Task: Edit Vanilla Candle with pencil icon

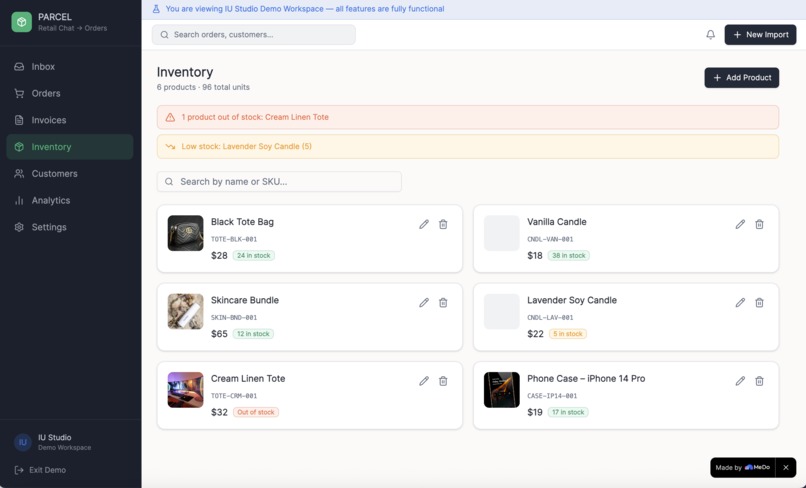Action: [x=740, y=224]
